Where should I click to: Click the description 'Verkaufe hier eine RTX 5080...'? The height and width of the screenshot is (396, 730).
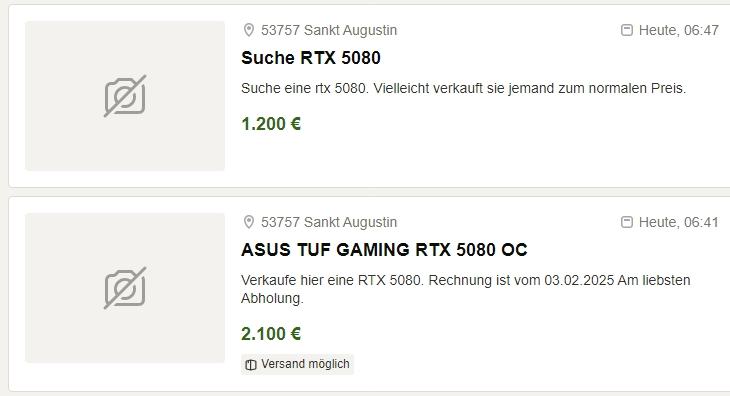click(466, 289)
